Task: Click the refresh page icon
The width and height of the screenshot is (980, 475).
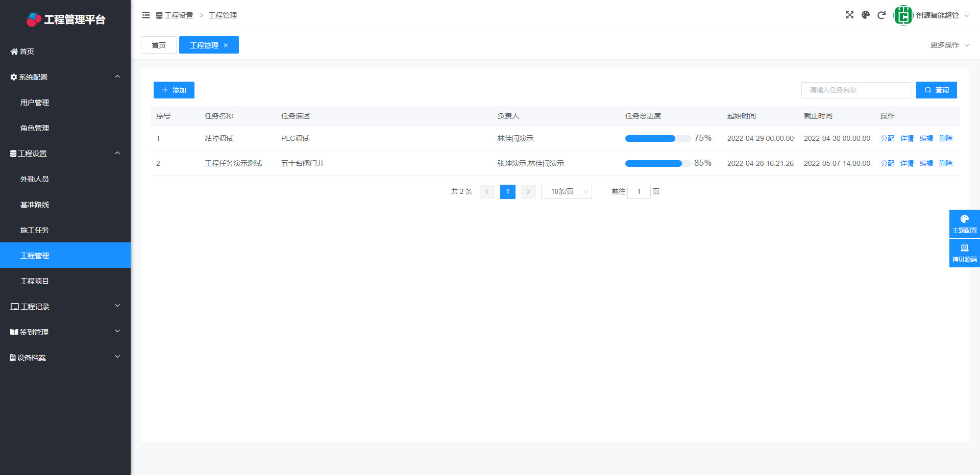Action: pyautogui.click(x=881, y=15)
